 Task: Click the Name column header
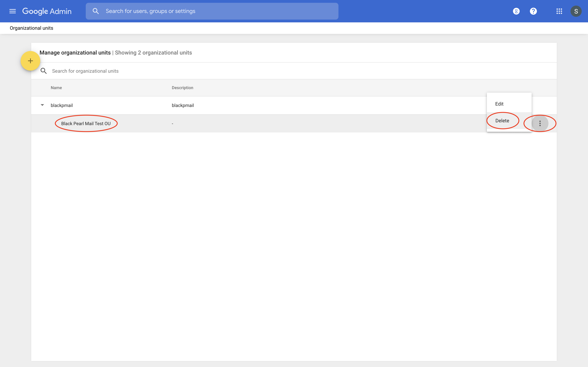click(x=56, y=88)
